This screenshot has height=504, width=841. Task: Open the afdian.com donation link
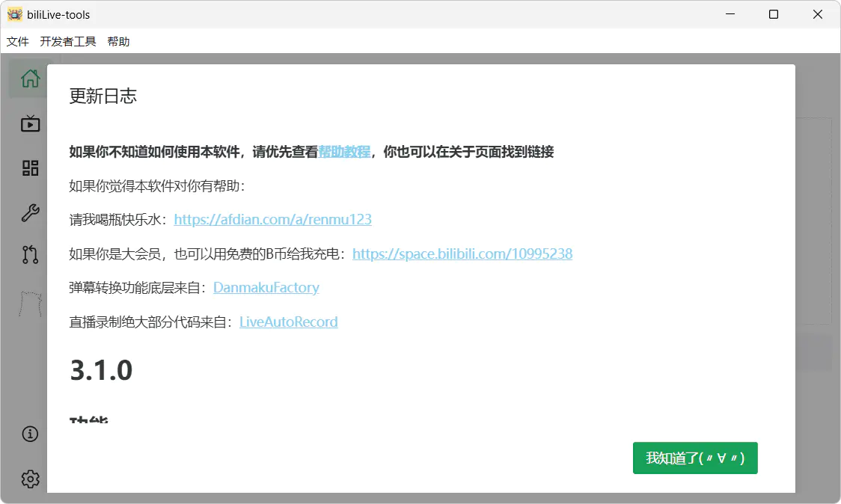pos(273,219)
